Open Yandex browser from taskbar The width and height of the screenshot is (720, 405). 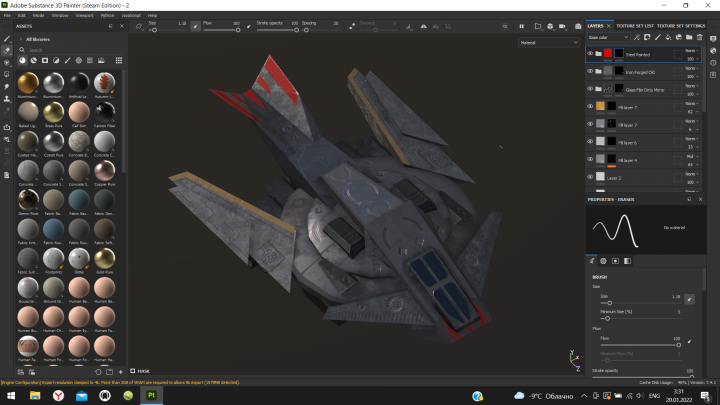pyautogui.click(x=58, y=396)
